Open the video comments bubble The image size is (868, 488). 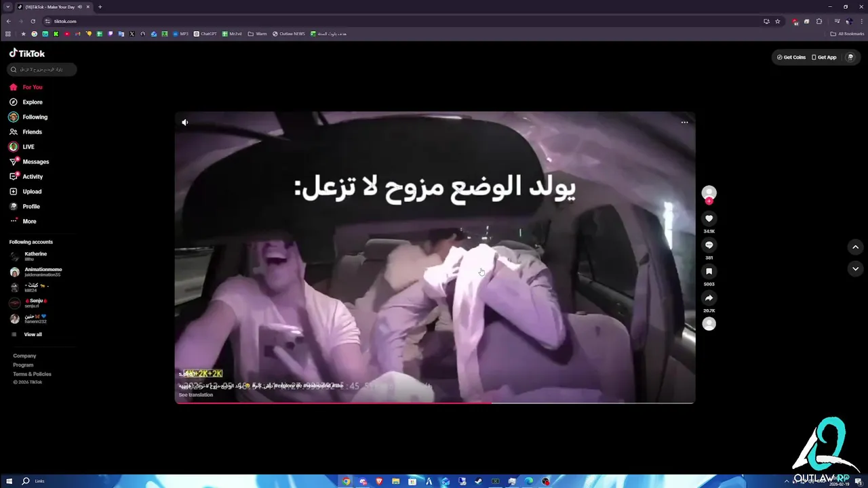click(709, 245)
